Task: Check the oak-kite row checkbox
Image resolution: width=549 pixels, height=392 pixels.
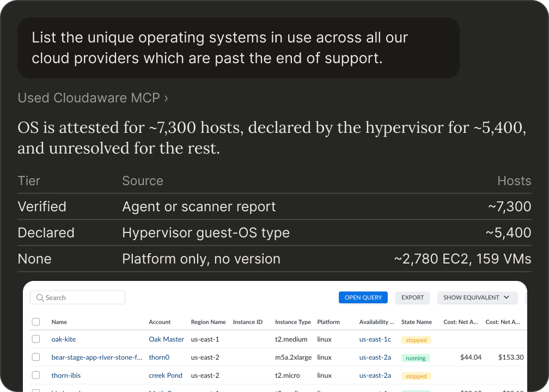Action: 36,339
